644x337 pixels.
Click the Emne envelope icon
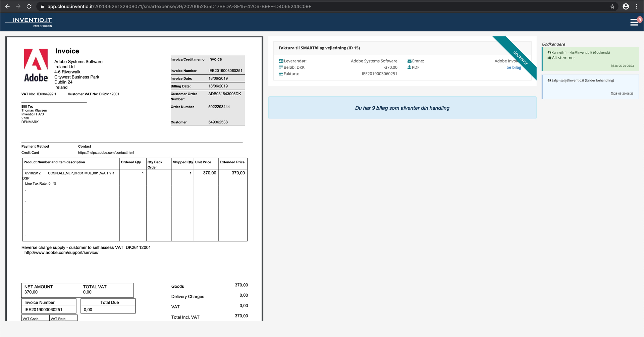[409, 61]
